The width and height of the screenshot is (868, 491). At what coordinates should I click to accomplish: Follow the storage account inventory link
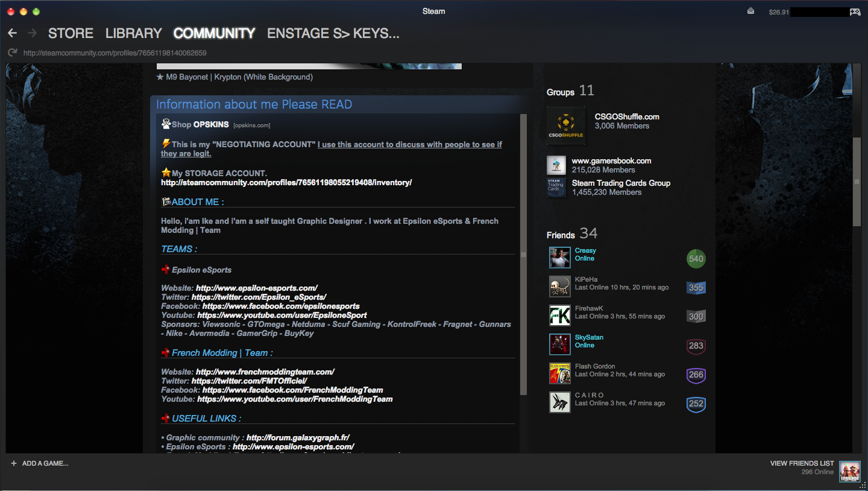(x=286, y=182)
